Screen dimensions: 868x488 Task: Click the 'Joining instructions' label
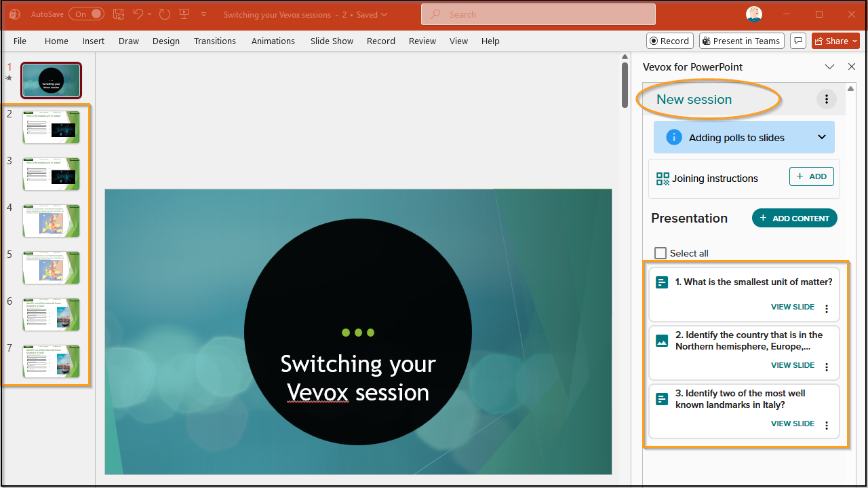(x=715, y=179)
